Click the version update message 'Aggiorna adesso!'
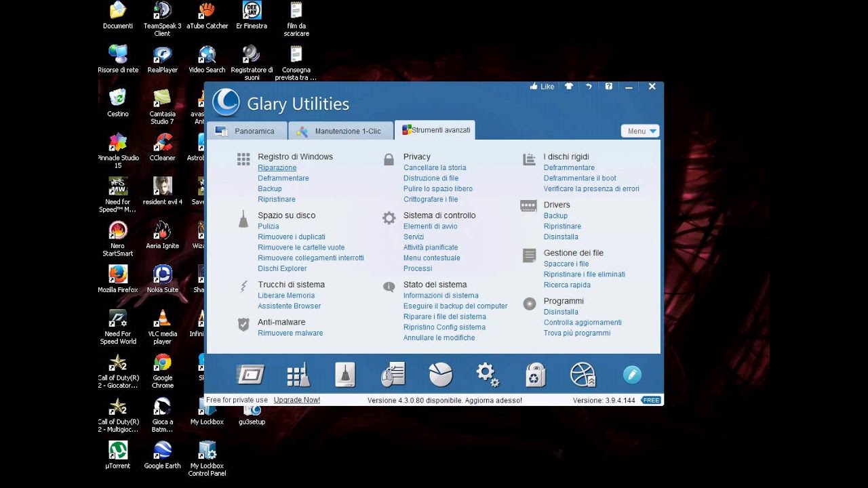The height and width of the screenshot is (488, 868). tap(494, 401)
